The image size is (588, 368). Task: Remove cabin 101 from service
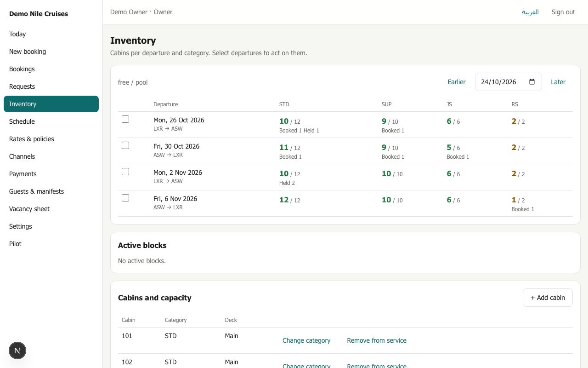click(x=377, y=340)
